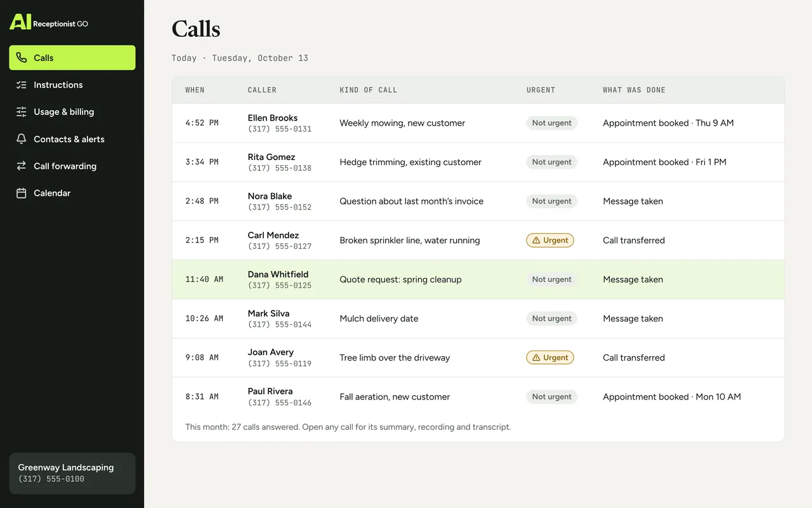Click the arrows icon beside Call forwarding
The width and height of the screenshot is (812, 508).
(22, 166)
